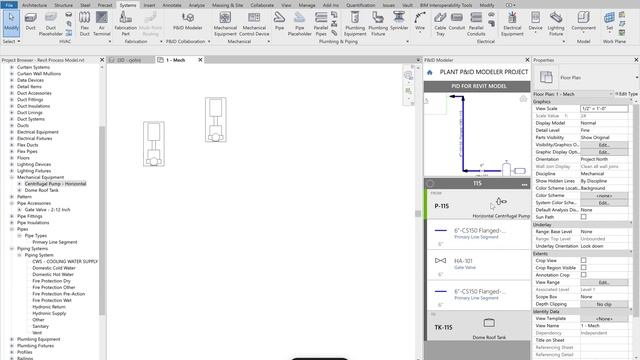Expand the Plumbing Equipment node
Image resolution: width=640 pixels, height=360 pixels.
click(11, 339)
